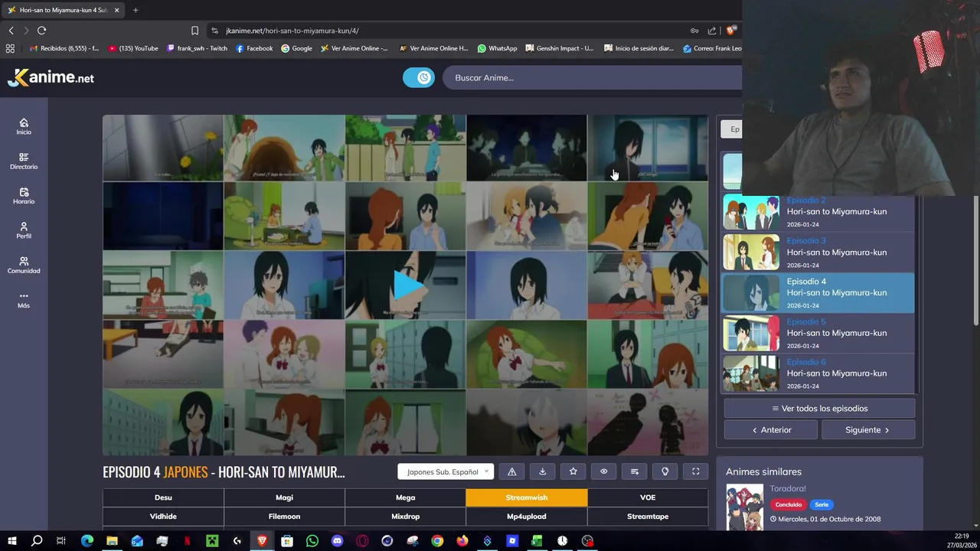Screen dimensions: 980x551
Task: Toggle lights off with the bulb icon
Action: pos(665,471)
